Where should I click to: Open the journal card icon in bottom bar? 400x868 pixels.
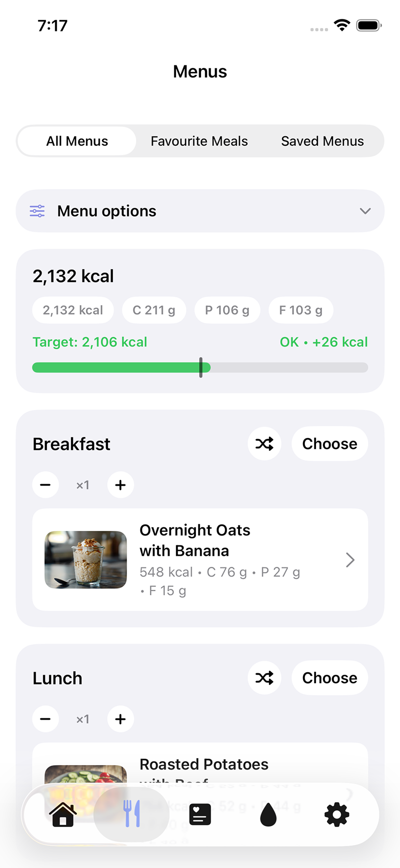pyautogui.click(x=200, y=814)
